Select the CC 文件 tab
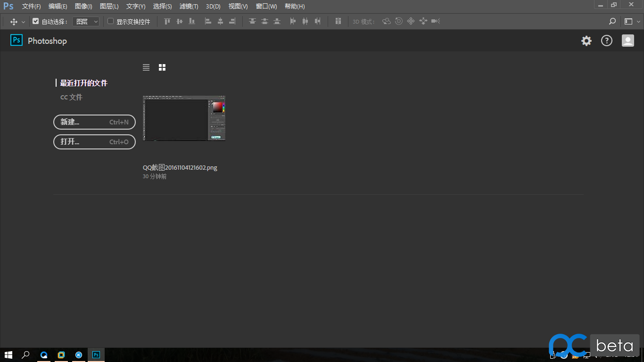Image resolution: width=644 pixels, height=362 pixels. pos(71,97)
